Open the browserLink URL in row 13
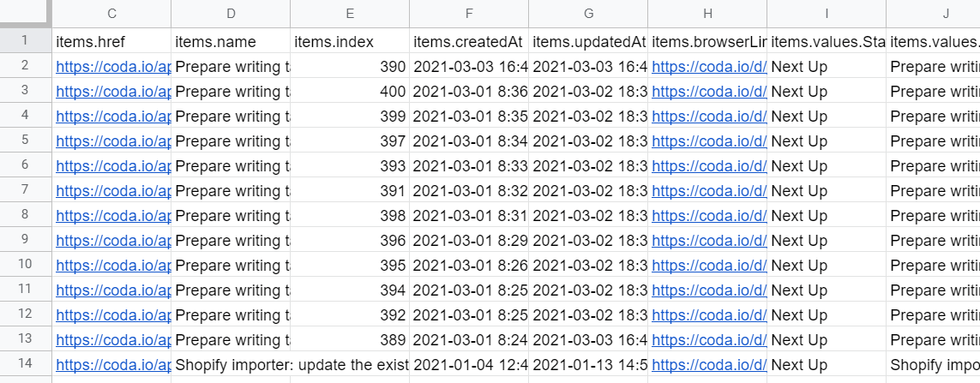This screenshot has height=383, width=980. click(x=709, y=340)
